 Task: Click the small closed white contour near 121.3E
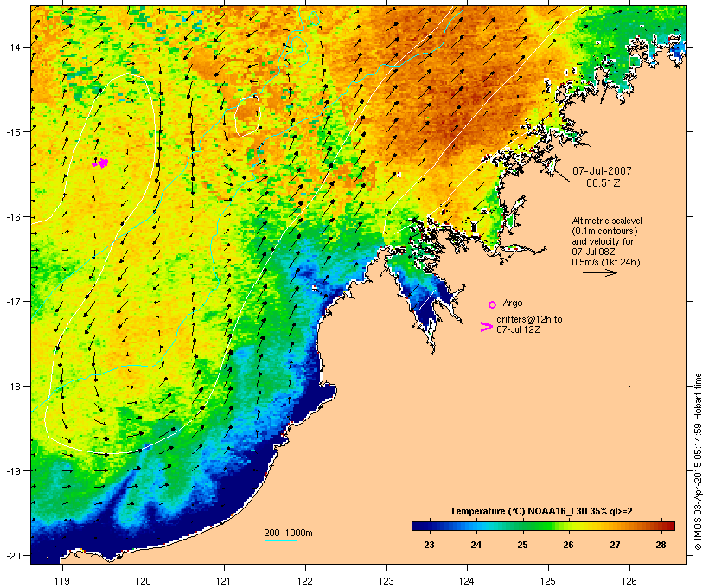(247, 115)
